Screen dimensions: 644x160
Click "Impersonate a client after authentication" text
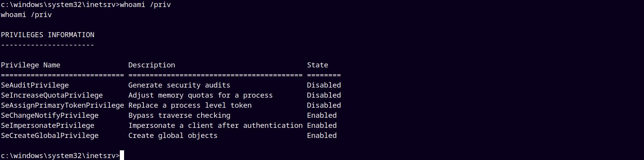[215, 126]
